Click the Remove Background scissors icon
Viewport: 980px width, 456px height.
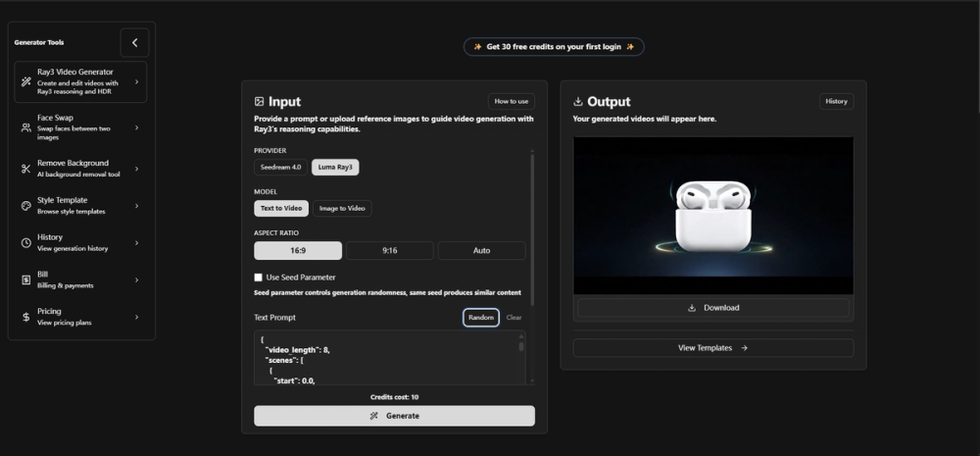coord(26,169)
